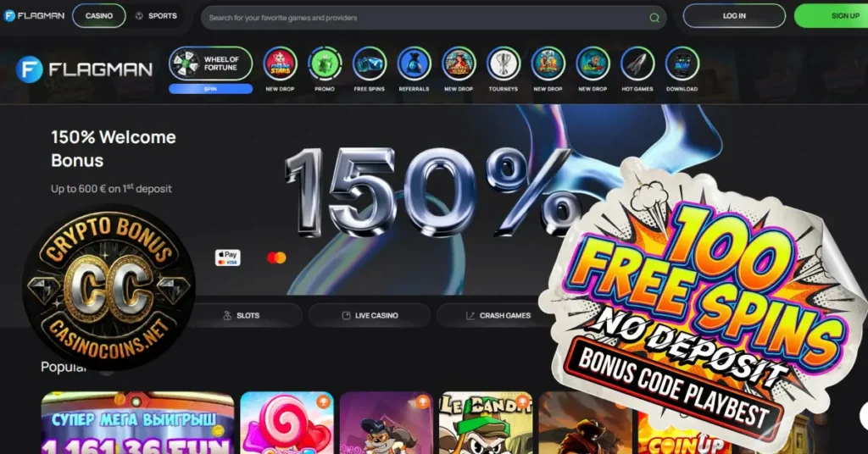The image size is (868, 454).
Task: Click the sports ball icon beside Sports
Action: 140,16
